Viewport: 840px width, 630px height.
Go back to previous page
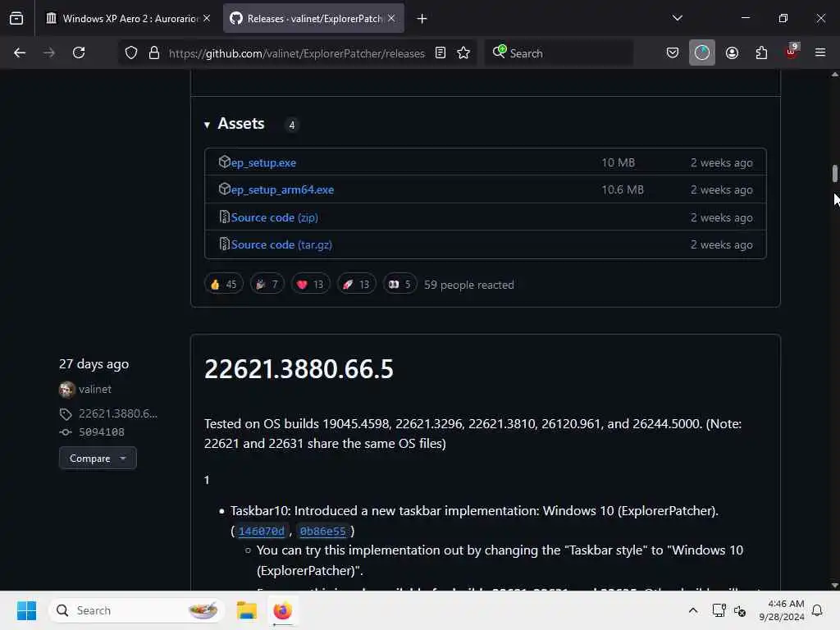(20, 52)
